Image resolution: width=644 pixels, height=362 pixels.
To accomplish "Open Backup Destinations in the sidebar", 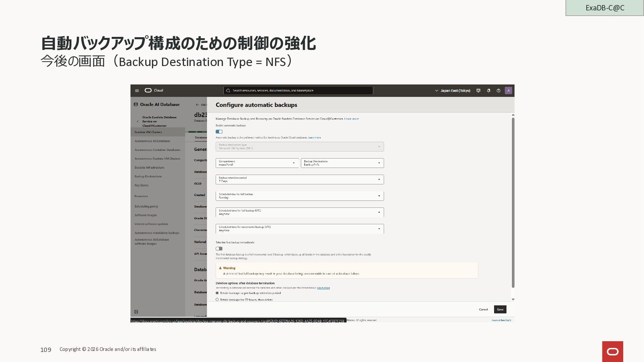I will pos(148,176).
